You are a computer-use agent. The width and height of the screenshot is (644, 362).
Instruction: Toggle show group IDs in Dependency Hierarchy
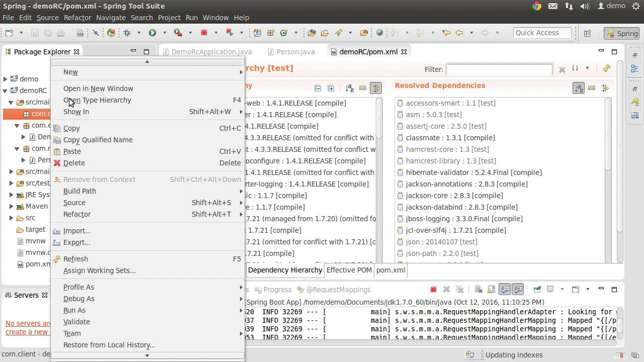coord(363,88)
